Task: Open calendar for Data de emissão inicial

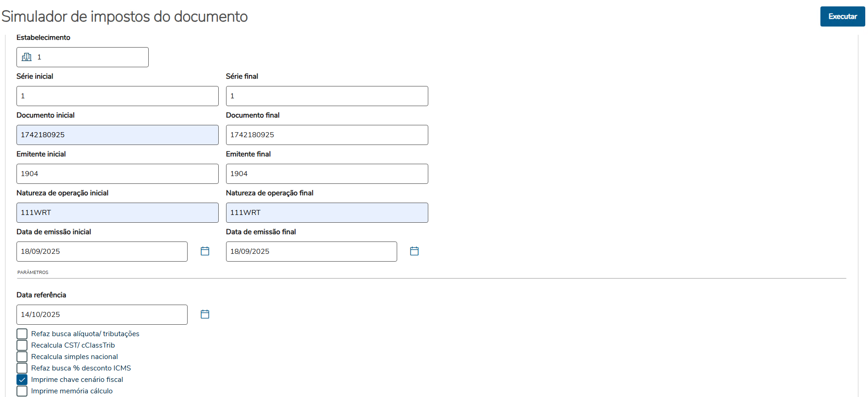Action: (x=205, y=251)
